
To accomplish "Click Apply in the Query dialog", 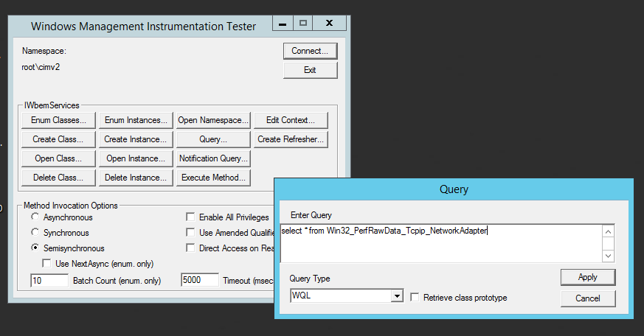I will [x=588, y=277].
